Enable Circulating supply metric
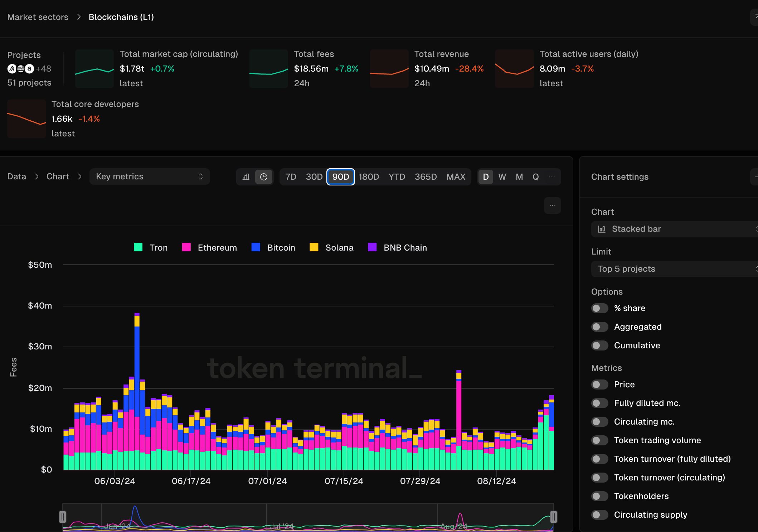Image resolution: width=758 pixels, height=532 pixels. 600,515
